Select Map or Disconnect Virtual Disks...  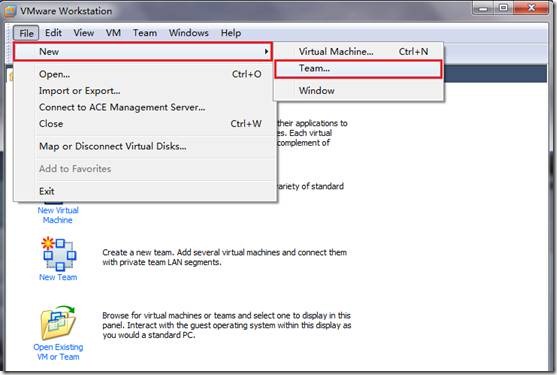tap(145, 146)
